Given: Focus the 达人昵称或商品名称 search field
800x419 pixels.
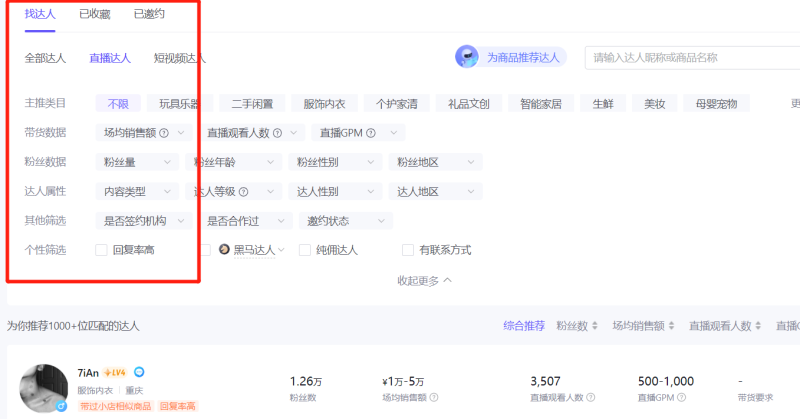Looking at the screenshot, I should tap(692, 58).
